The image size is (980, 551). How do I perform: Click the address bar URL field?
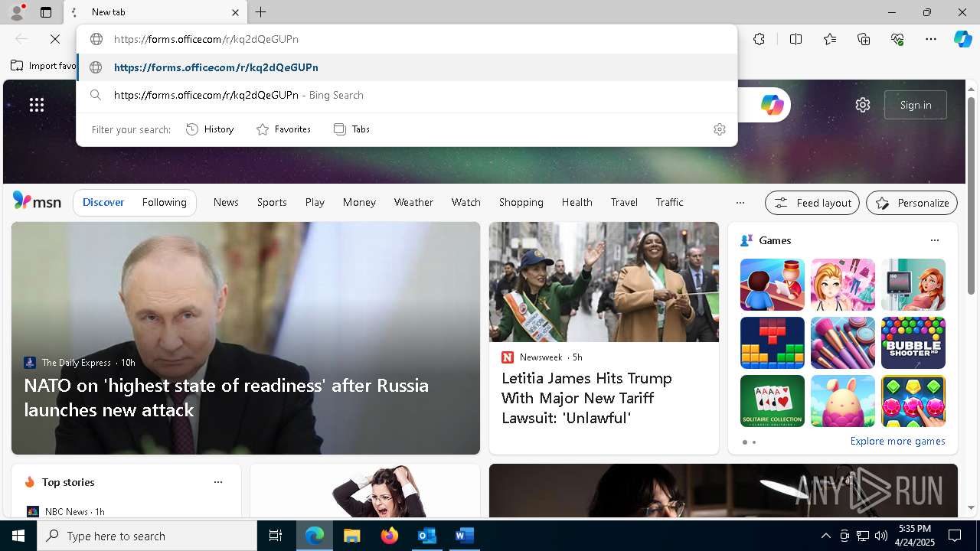pos(406,39)
